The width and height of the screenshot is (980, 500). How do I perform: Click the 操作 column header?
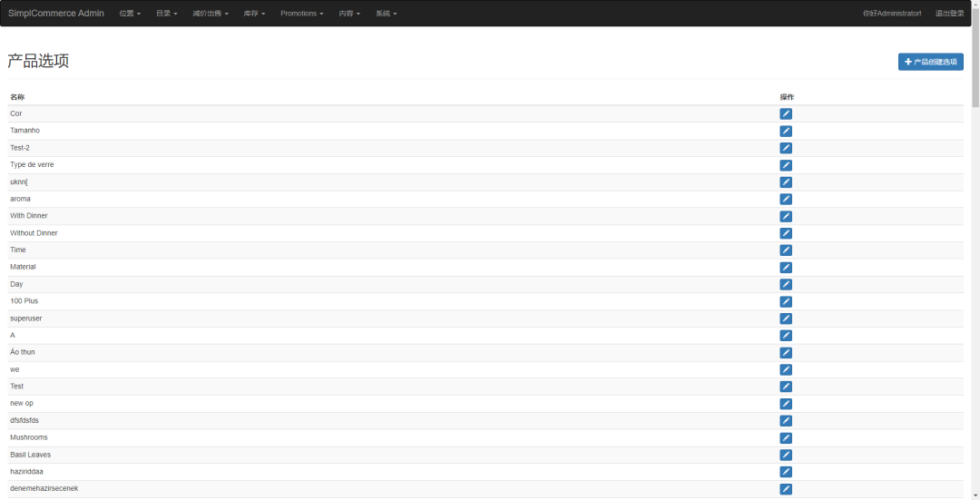(787, 97)
